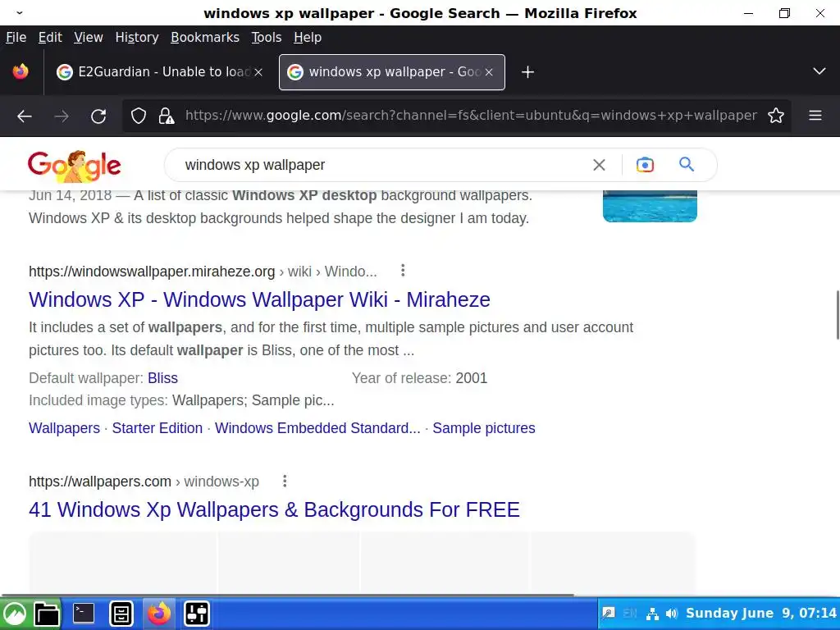Close the windows xp wallpaper tab

pos(489,72)
